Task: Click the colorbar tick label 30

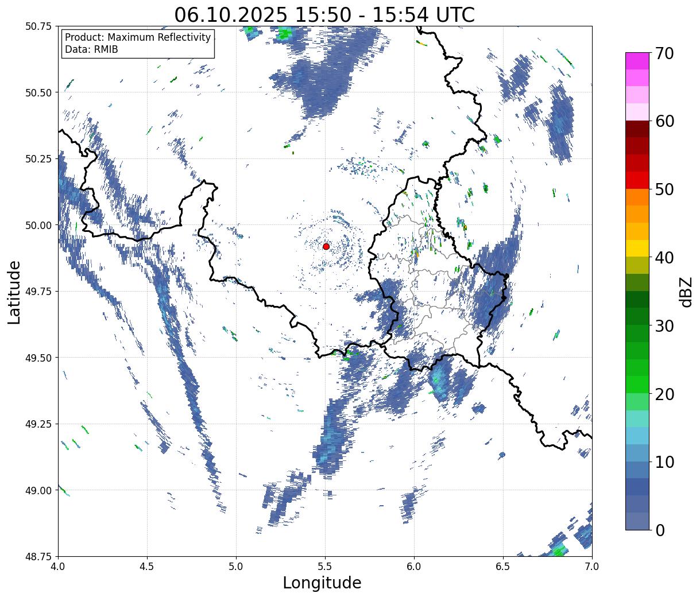Action: (x=664, y=325)
